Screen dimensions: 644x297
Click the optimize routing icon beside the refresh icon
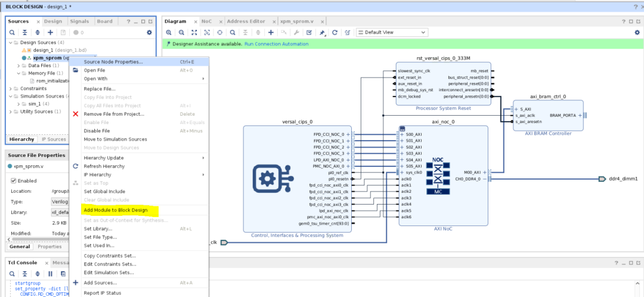(348, 32)
